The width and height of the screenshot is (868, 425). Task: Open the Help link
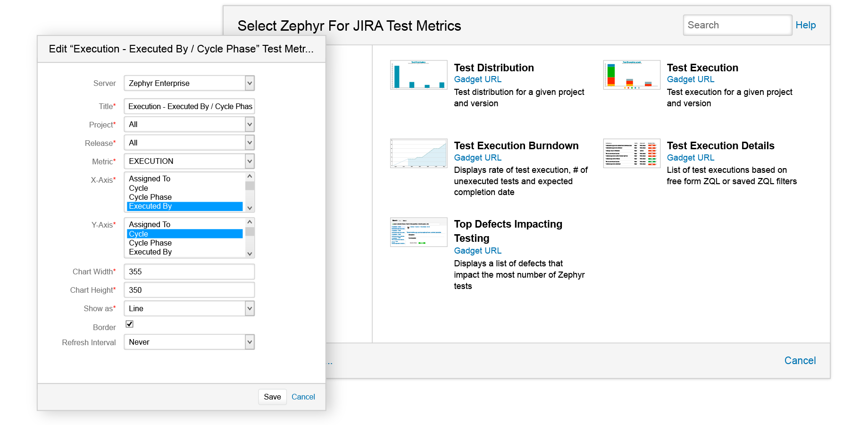pyautogui.click(x=806, y=25)
